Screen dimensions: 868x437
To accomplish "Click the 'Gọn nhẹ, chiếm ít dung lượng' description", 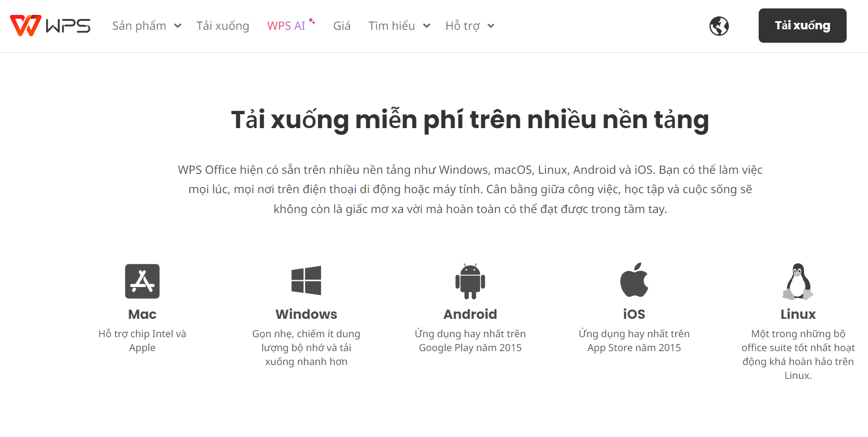I will [306, 348].
